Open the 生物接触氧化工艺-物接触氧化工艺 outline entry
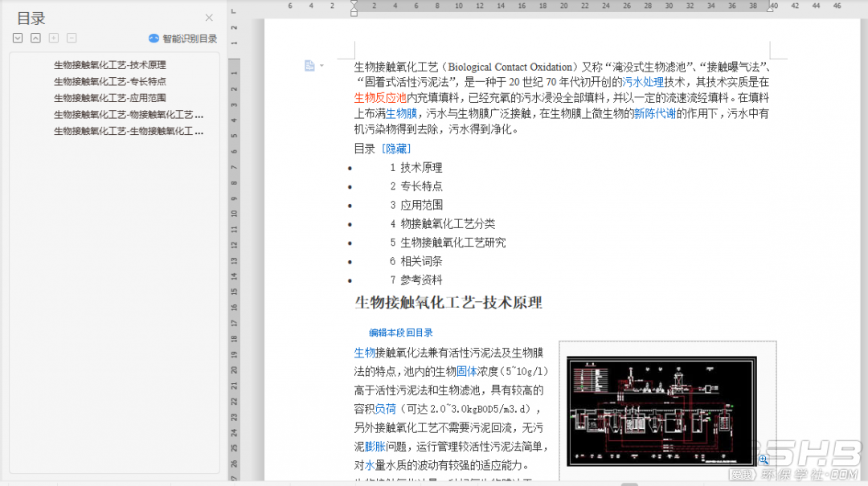This screenshot has width=868, height=486. point(129,115)
